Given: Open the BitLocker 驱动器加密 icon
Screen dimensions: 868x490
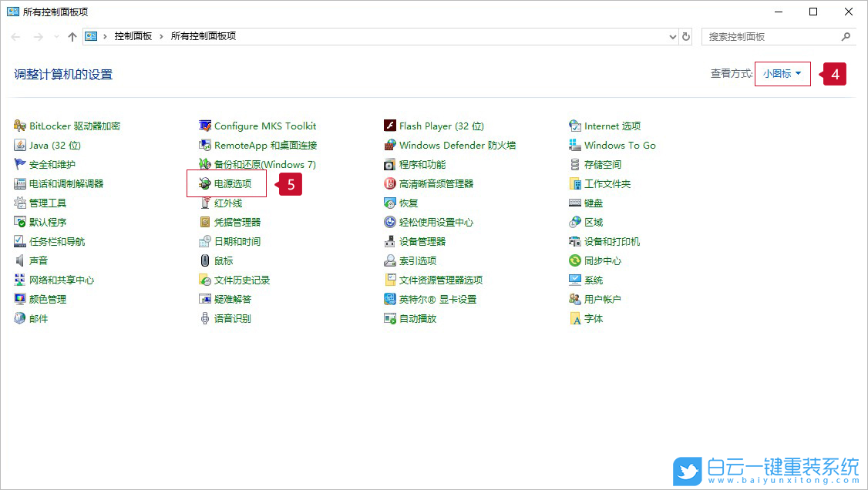Looking at the screenshot, I should pyautogui.click(x=20, y=126).
